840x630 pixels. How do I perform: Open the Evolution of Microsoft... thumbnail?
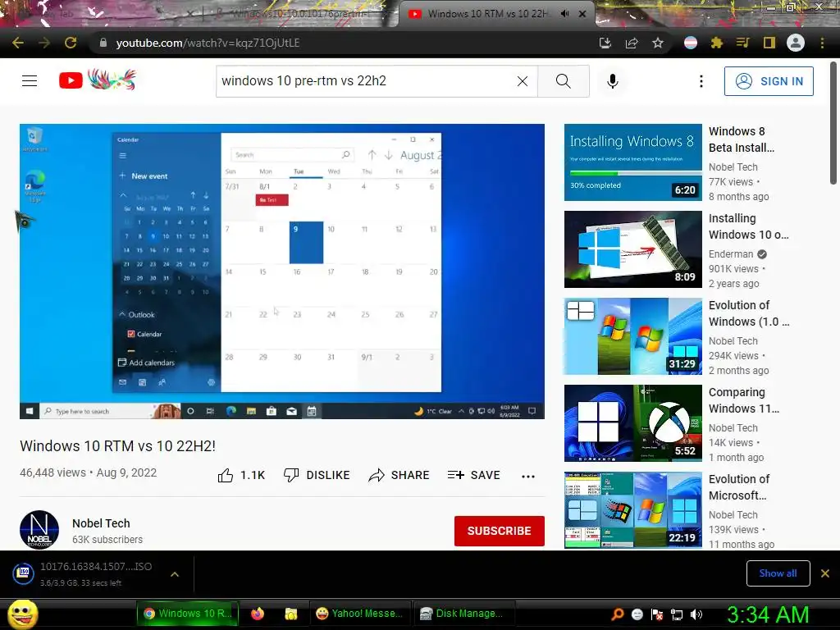click(632, 509)
